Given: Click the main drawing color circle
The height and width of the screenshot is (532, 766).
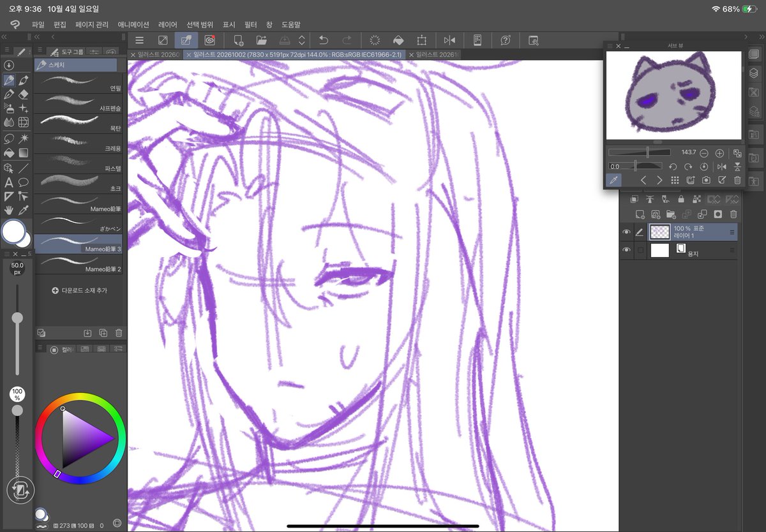Looking at the screenshot, I should (13, 232).
